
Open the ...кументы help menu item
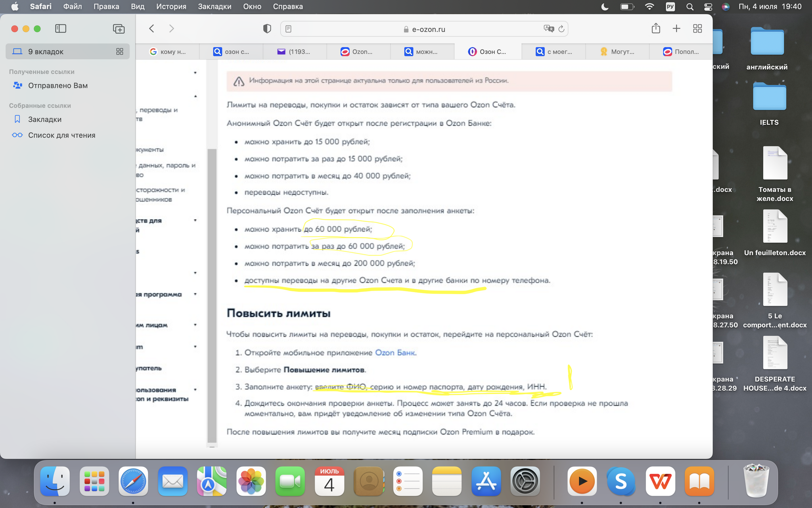click(150, 150)
